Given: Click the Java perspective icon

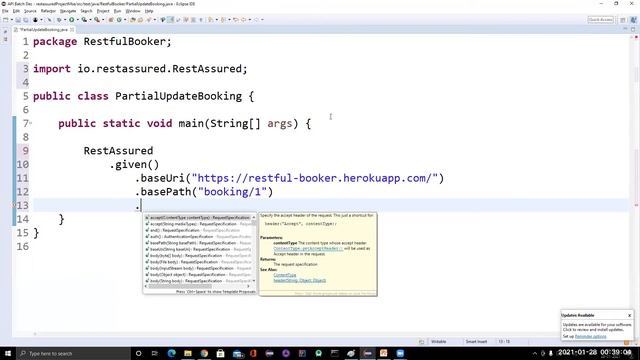Looking at the screenshot, I should [633, 20].
